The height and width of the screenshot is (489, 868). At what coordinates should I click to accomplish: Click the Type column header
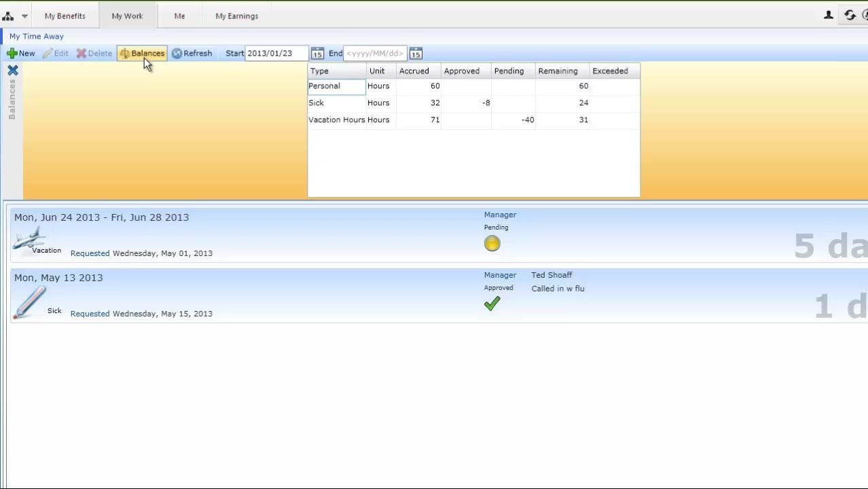(x=337, y=71)
